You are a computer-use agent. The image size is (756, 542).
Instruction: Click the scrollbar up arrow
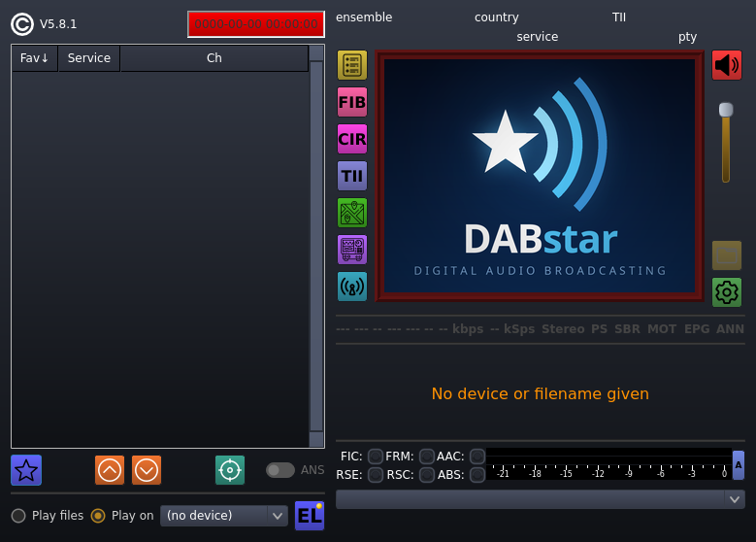(x=316, y=53)
